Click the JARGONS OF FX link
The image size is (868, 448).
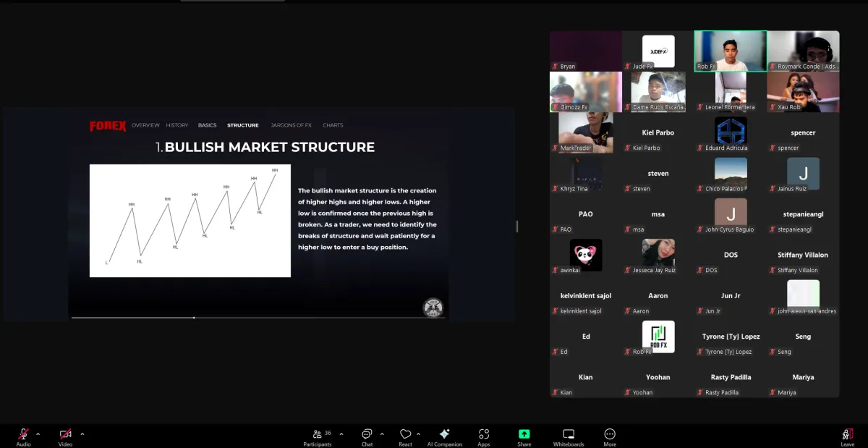(291, 124)
